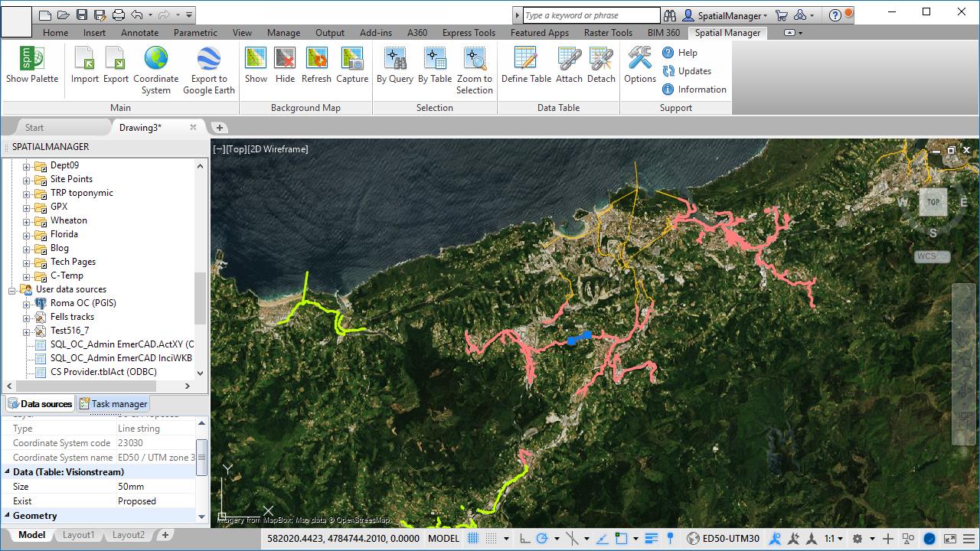Click the Open file icon
Screen dimensions: 980x551
64,15
